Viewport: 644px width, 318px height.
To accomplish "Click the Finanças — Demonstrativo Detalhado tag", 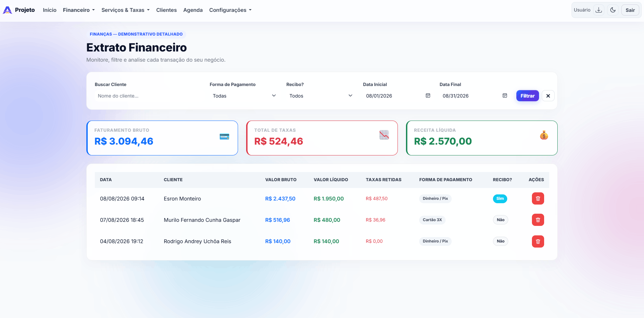I will pyautogui.click(x=136, y=34).
